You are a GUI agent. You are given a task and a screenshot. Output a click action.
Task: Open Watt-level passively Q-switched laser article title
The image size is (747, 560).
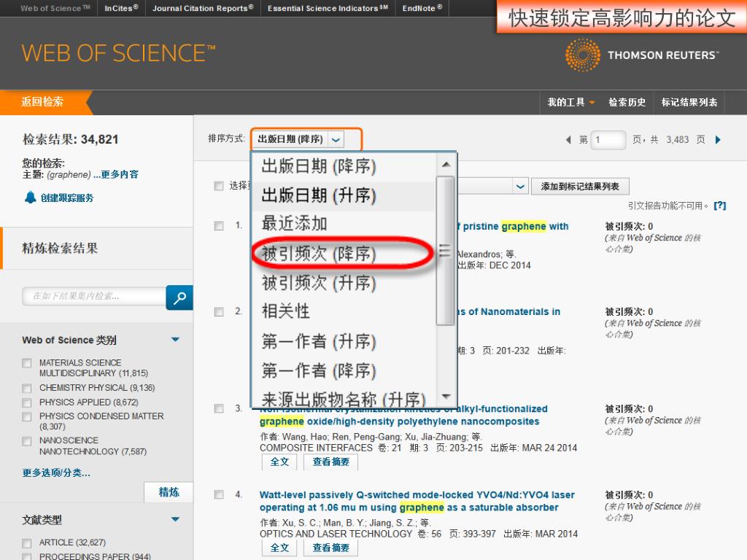point(417,501)
